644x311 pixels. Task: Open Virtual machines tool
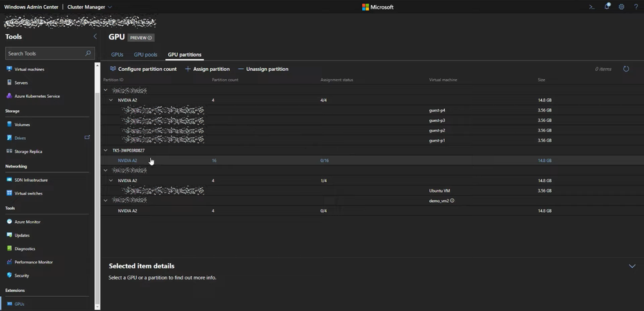point(29,70)
